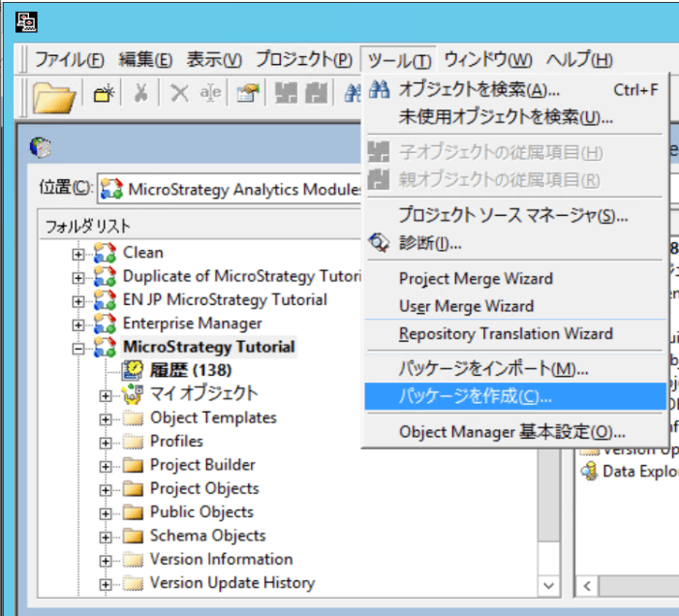This screenshot has height=616, width=679.
Task: Open the 編集(E) menu
Action: (x=145, y=59)
